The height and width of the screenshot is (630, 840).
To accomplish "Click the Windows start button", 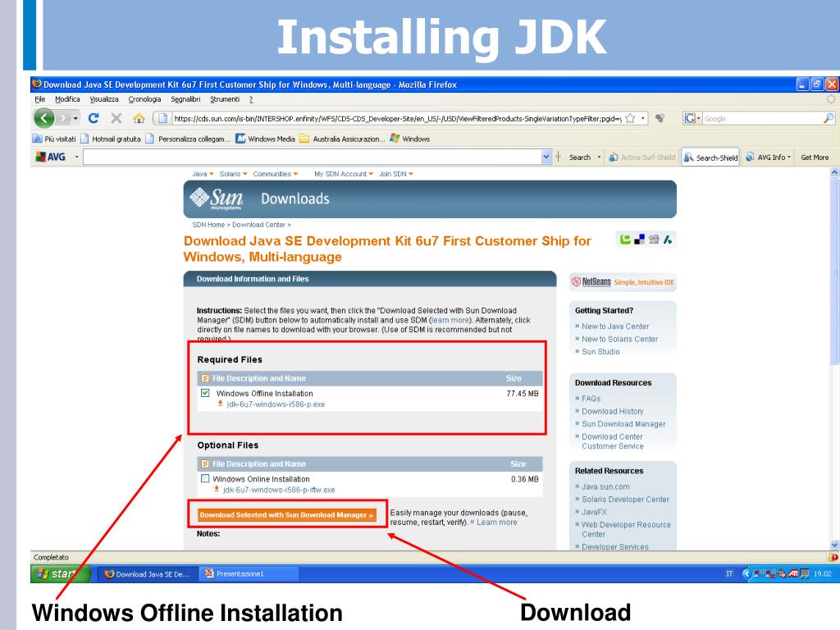I will click(60, 573).
